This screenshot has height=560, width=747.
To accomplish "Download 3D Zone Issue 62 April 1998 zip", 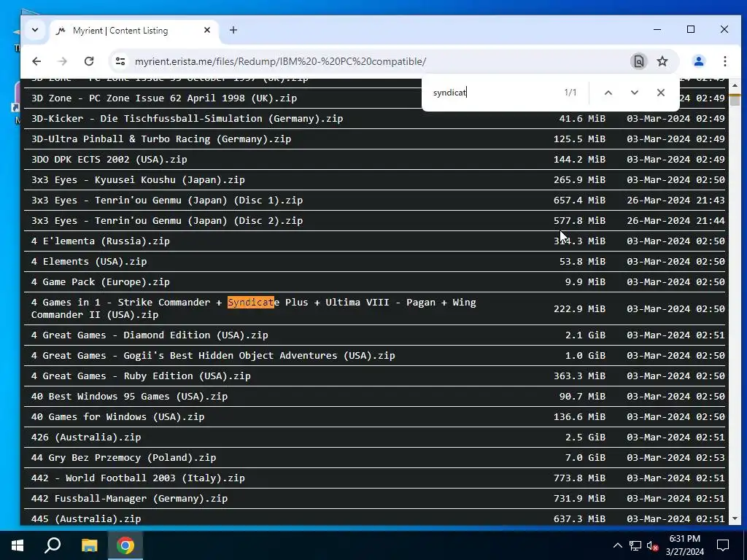I will click(x=164, y=98).
